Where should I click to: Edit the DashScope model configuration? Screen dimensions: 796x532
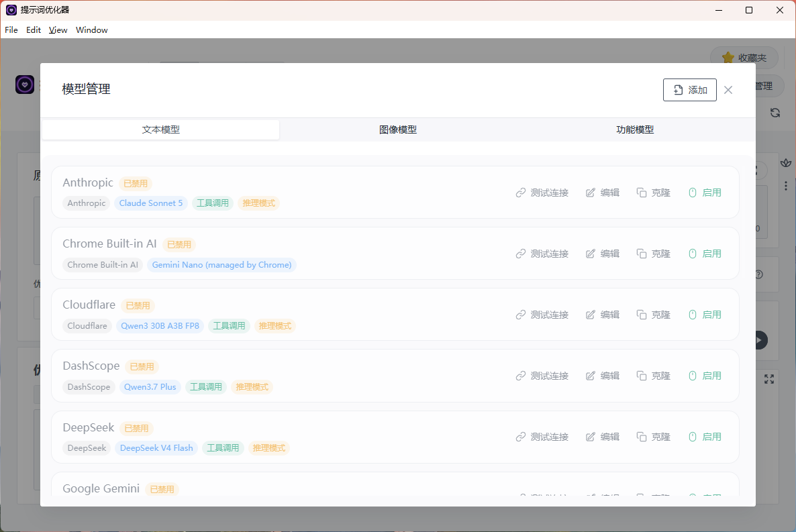click(x=603, y=376)
